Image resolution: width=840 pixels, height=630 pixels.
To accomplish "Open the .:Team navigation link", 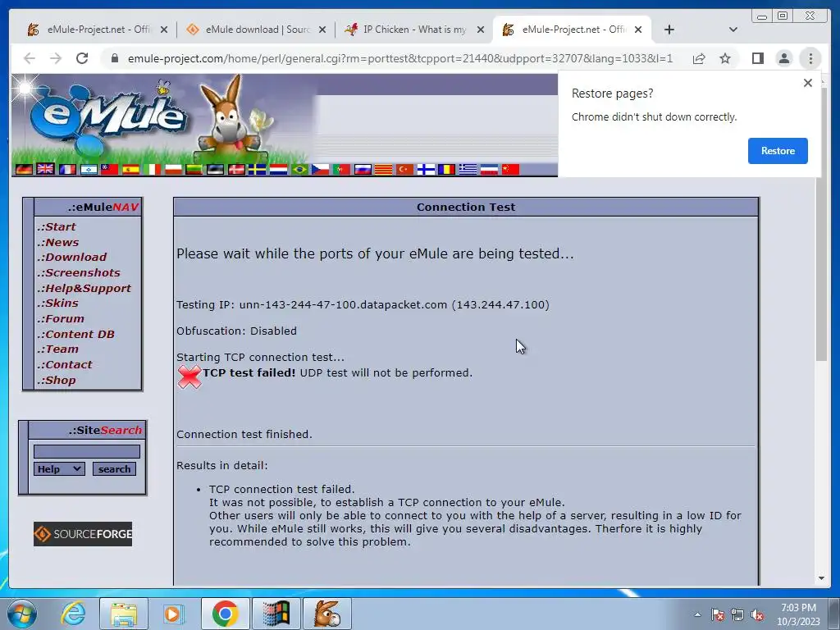I will (57, 349).
